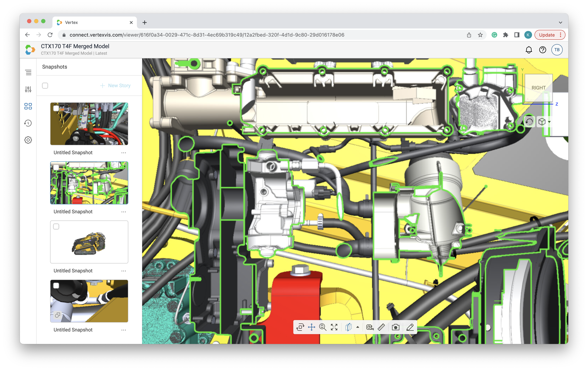The image size is (588, 370).
Task: Select the pan tool
Action: [312, 327]
